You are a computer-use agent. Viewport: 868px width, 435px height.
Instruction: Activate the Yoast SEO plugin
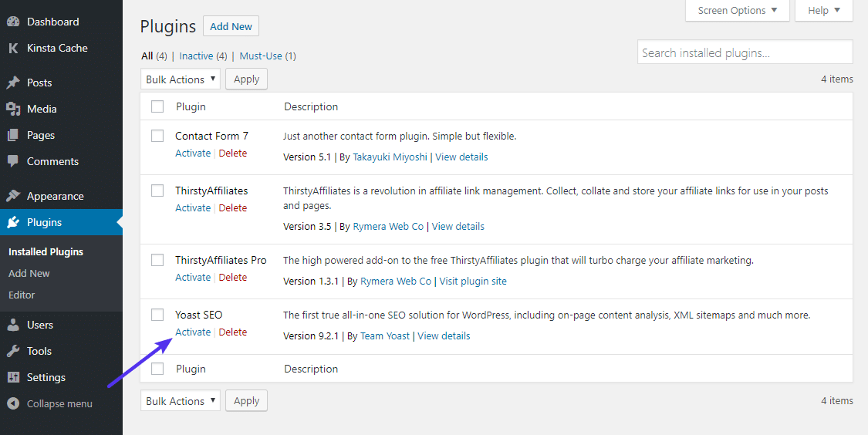(193, 332)
